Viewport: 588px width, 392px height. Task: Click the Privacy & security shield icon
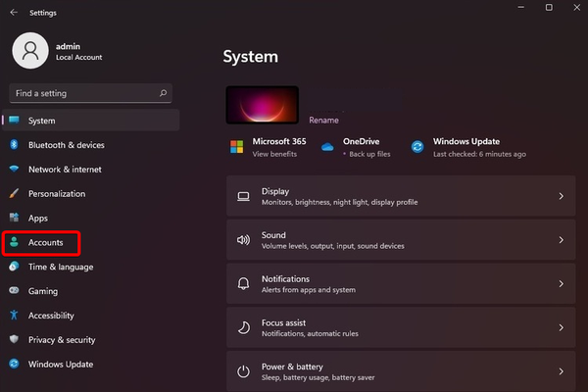click(14, 340)
